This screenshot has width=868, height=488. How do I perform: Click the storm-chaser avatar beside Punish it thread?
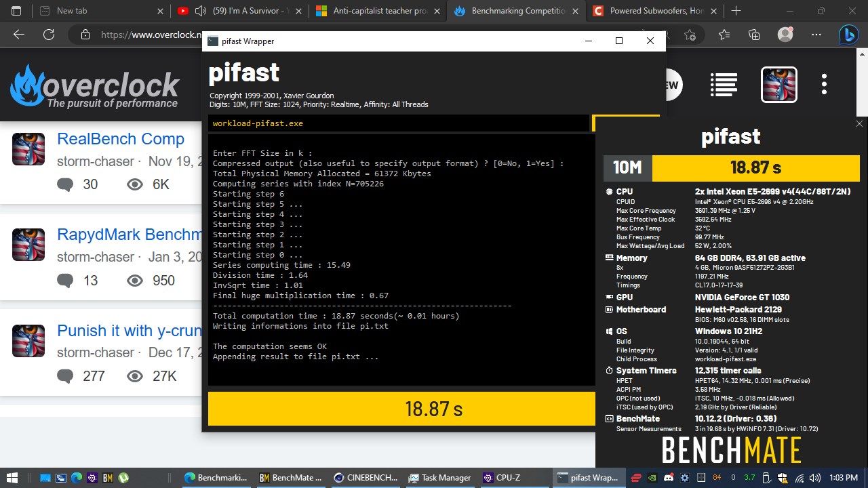tap(28, 341)
